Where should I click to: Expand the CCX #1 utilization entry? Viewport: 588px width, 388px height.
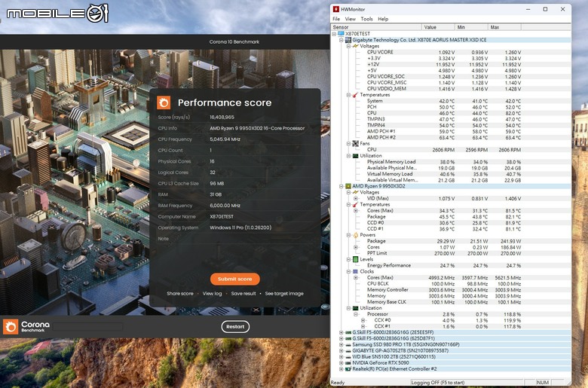click(x=363, y=326)
